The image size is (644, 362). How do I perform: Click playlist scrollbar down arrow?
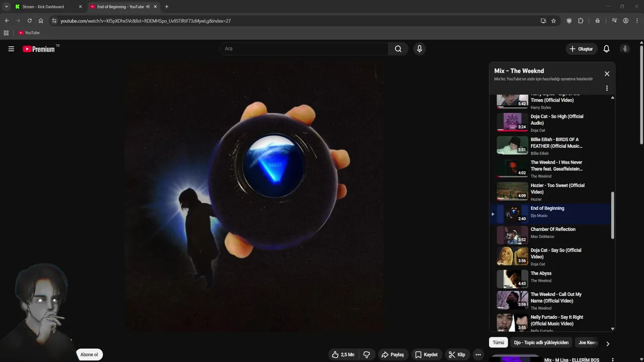pyautogui.click(x=612, y=329)
